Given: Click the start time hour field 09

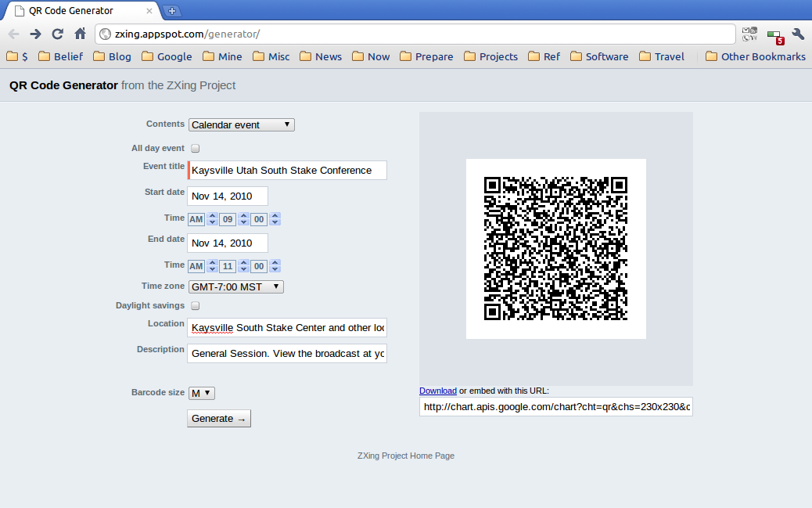Looking at the screenshot, I should pyautogui.click(x=228, y=219).
